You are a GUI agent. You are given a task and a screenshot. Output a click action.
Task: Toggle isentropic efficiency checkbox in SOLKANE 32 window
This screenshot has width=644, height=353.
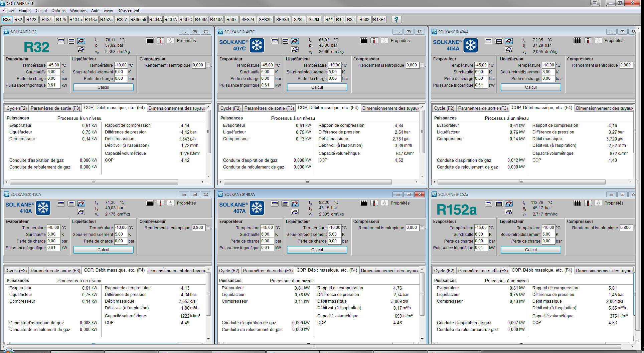click(x=208, y=65)
